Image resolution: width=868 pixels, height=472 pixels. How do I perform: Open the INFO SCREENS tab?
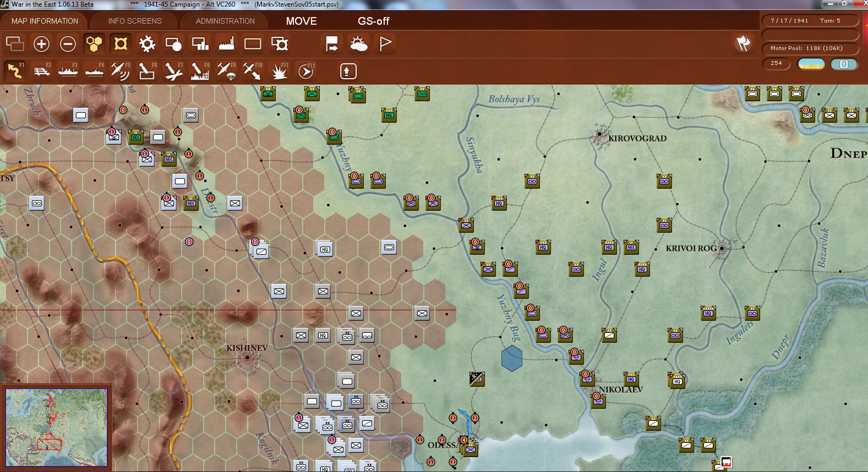135,21
